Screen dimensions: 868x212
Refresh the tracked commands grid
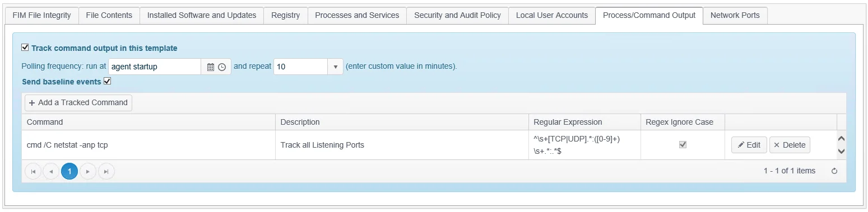point(834,171)
